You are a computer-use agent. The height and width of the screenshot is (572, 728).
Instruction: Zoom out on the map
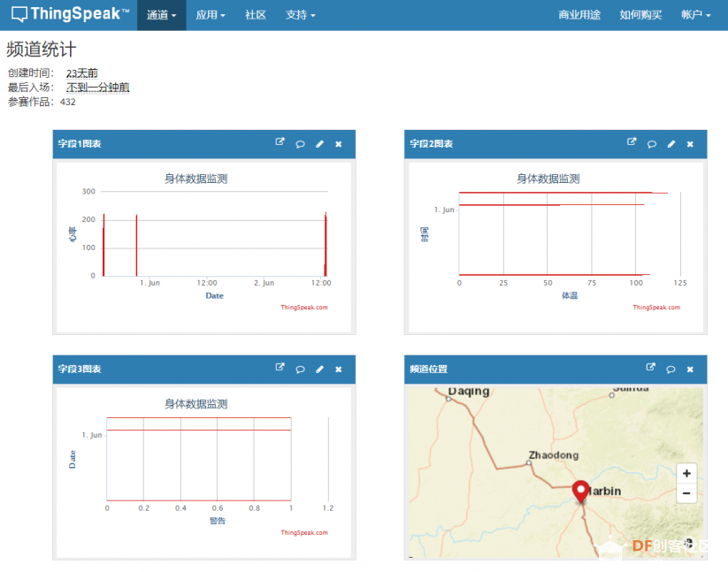[686, 493]
